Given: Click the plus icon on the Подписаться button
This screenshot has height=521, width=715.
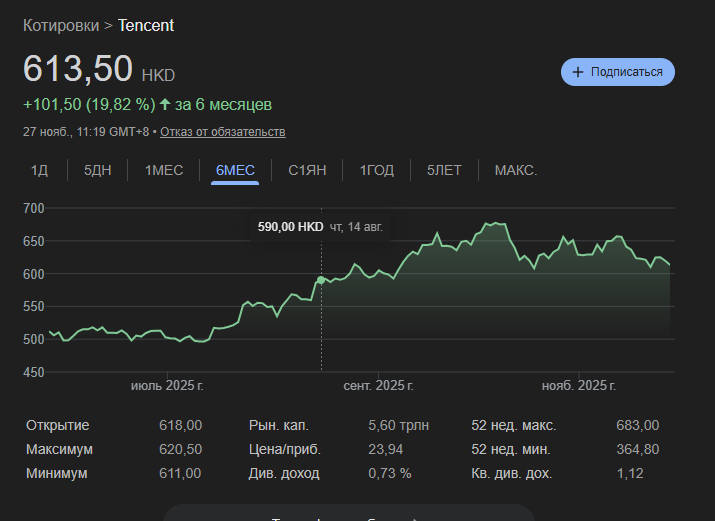Looking at the screenshot, I should pos(578,72).
